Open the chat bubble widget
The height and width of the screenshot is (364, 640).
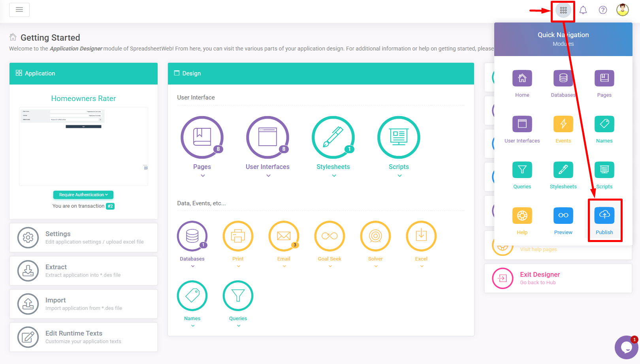coord(626,347)
